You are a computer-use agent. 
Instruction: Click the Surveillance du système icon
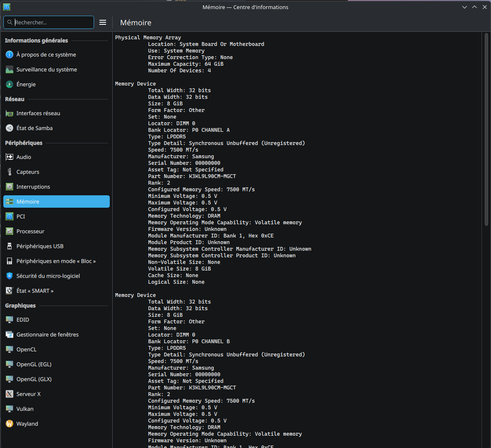[x=9, y=69]
